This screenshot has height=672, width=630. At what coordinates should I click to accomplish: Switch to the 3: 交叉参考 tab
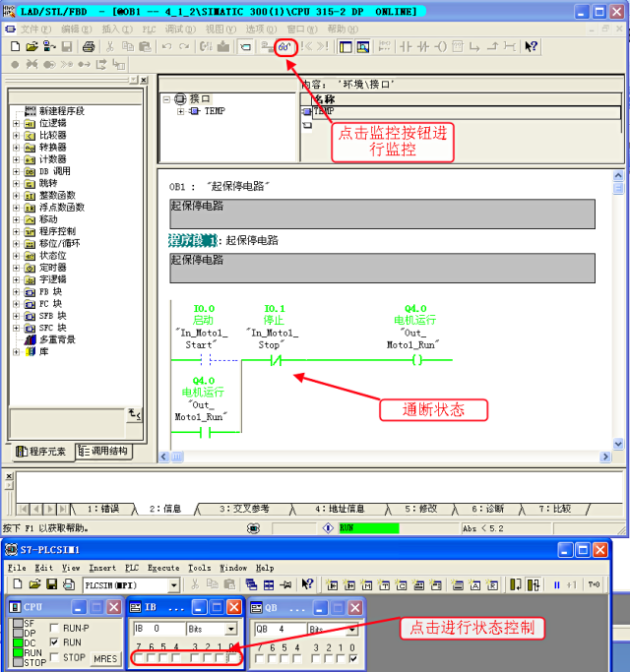tap(244, 509)
